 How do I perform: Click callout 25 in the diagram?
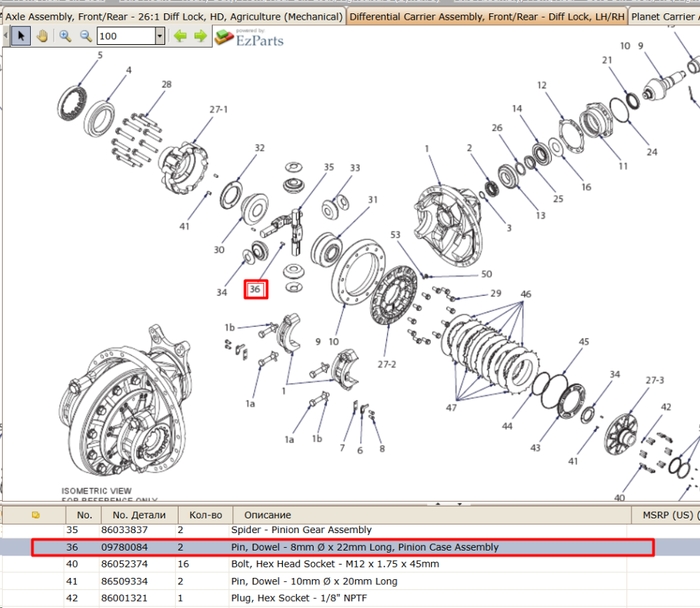[x=558, y=199]
